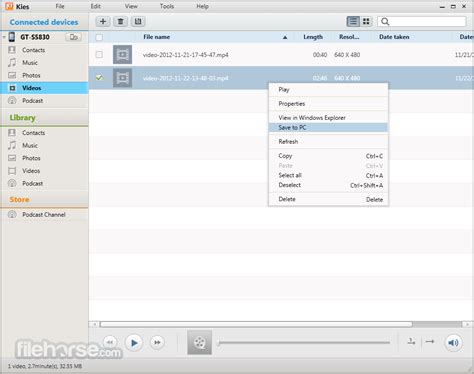The image size is (474, 374).
Task: Collapse the GT-S5830 device tree
Action: point(4,37)
